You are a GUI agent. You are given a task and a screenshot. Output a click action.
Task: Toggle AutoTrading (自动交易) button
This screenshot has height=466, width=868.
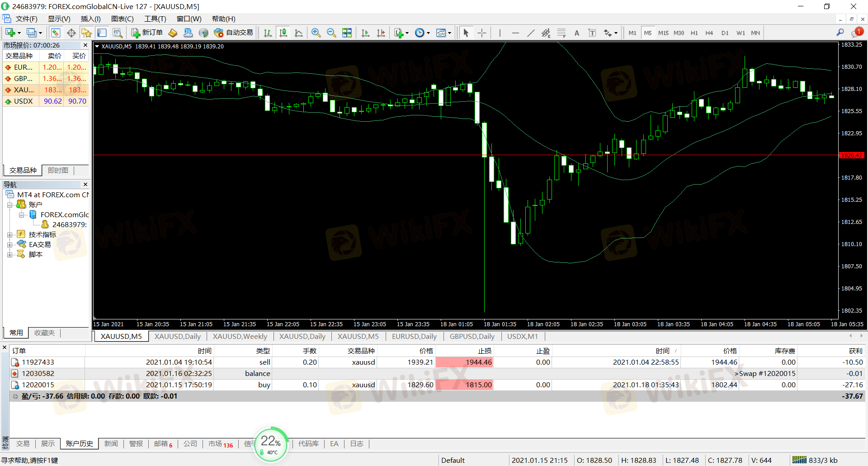point(233,33)
